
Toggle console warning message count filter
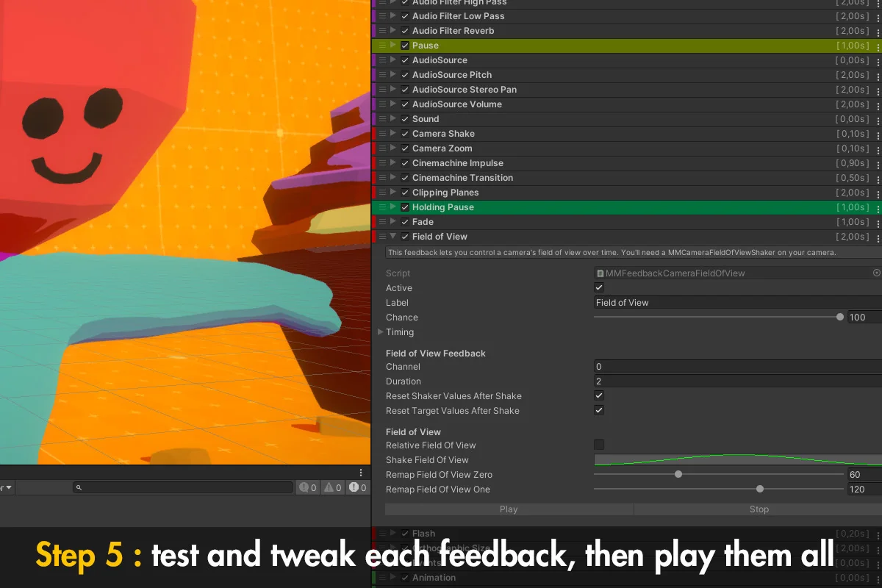pos(333,487)
